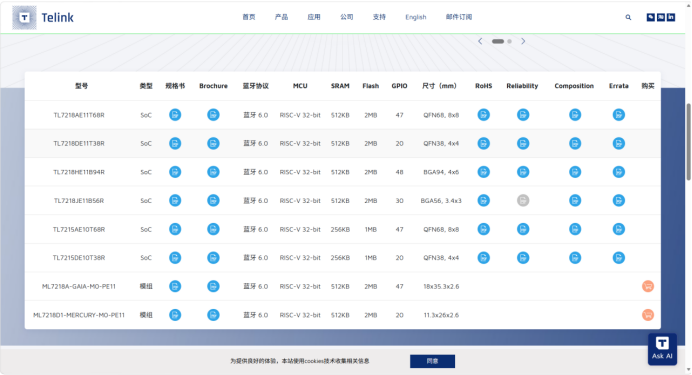Screen dimensions: 692x375
Task: Download Brochure PDF for TL7215AE10T68R
Action: (x=213, y=229)
